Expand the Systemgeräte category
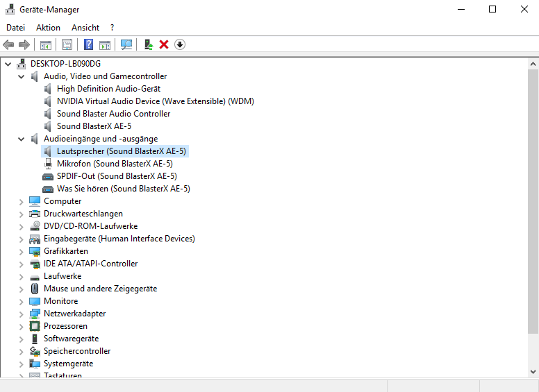Image resolution: width=539 pixels, height=392 pixels. point(22,364)
